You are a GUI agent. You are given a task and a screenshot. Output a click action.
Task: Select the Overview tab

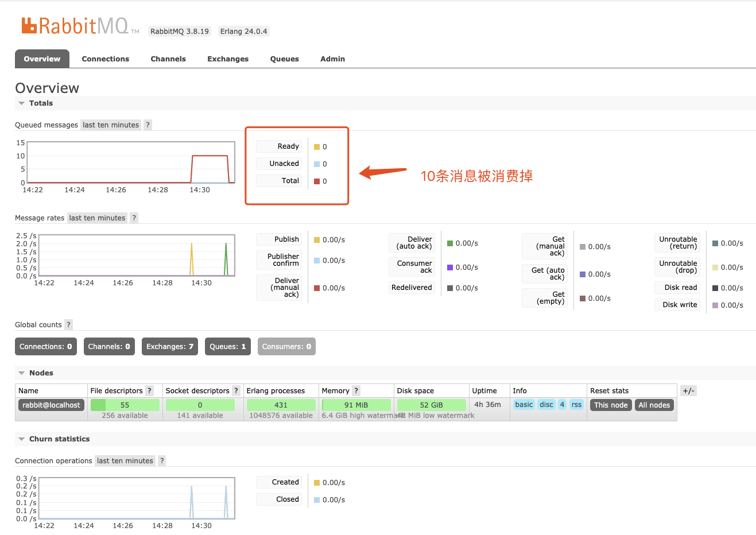42,59
